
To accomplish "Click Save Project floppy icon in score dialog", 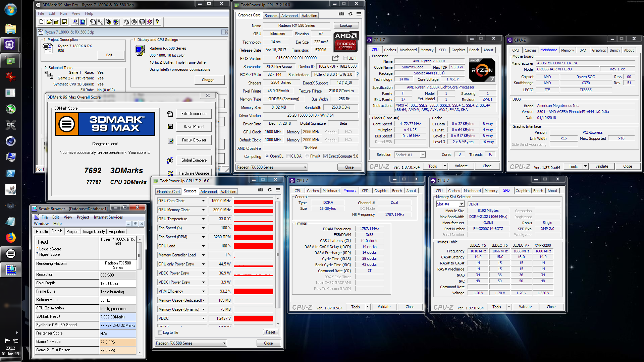I will click(x=170, y=126).
